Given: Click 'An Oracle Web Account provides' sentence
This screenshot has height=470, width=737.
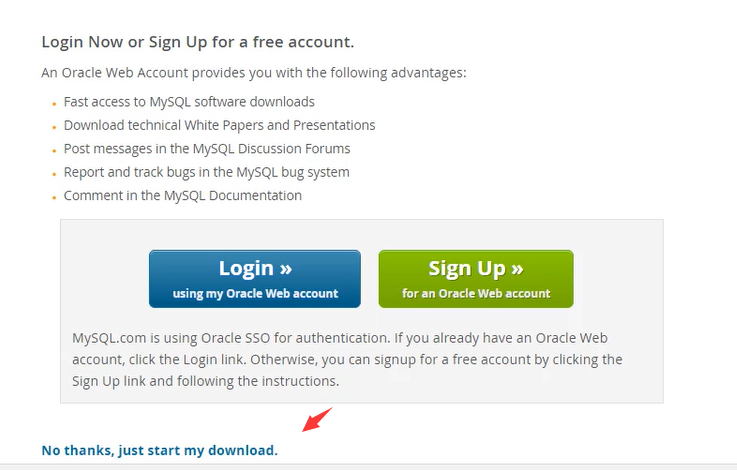Looking at the screenshot, I should [x=254, y=73].
